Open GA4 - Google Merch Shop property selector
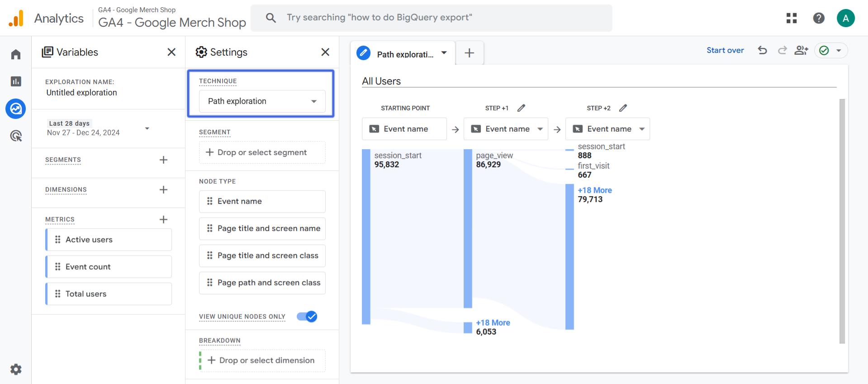The image size is (868, 384). (172, 18)
